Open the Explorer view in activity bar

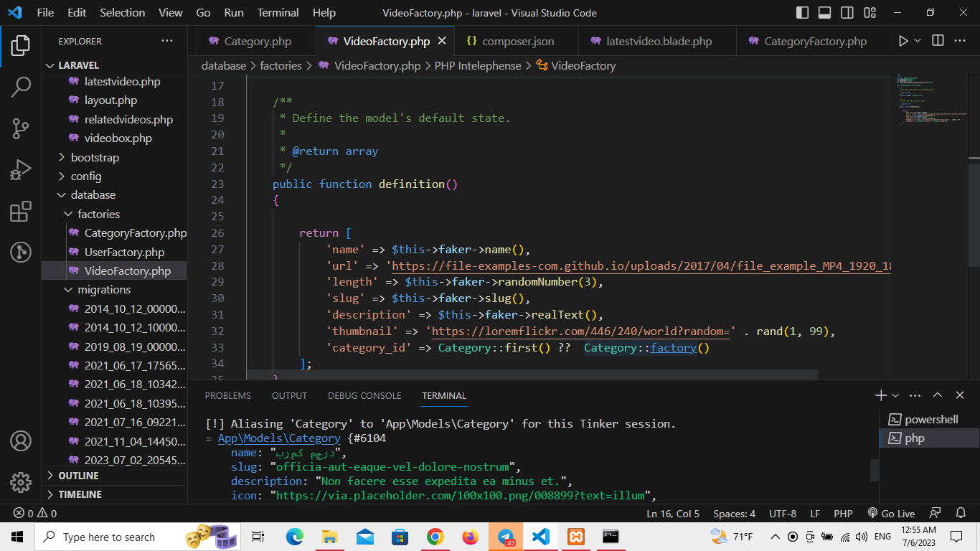(x=21, y=46)
